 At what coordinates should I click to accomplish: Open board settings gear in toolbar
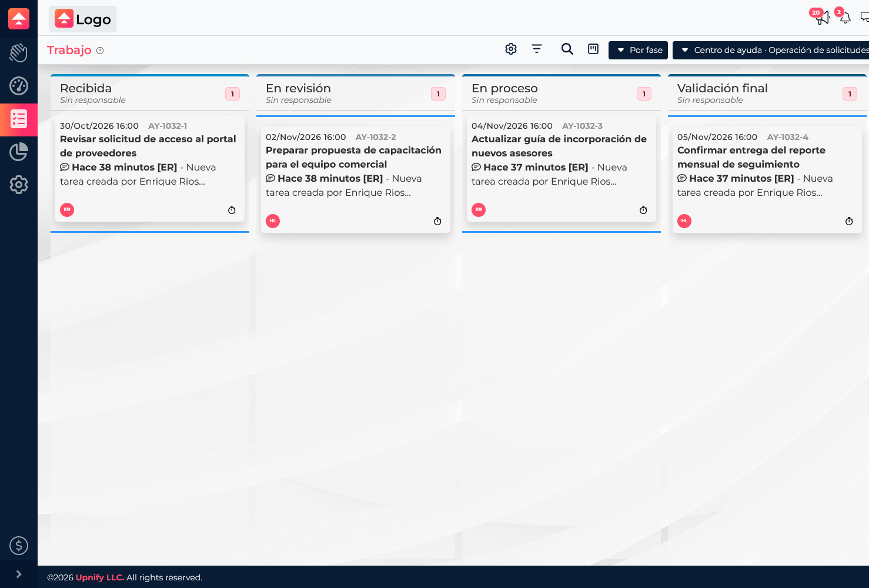tap(511, 49)
